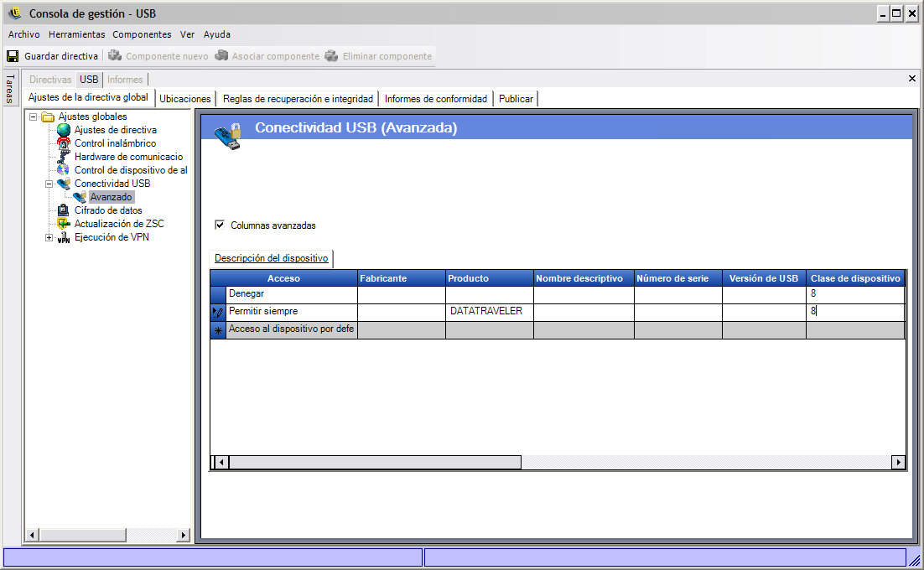
Task: Expand the Ejecución de VPN node
Action: [x=49, y=237]
